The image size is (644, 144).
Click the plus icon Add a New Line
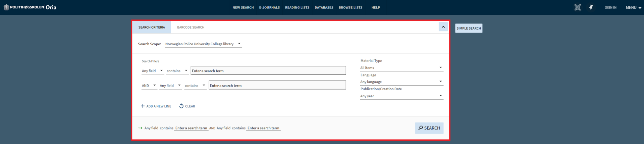143,106
